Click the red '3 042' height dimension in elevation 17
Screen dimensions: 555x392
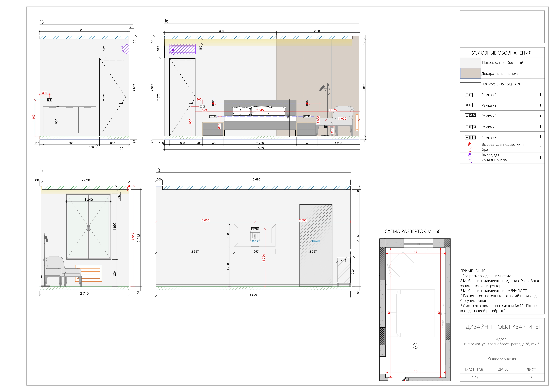pyautogui.click(x=132, y=236)
